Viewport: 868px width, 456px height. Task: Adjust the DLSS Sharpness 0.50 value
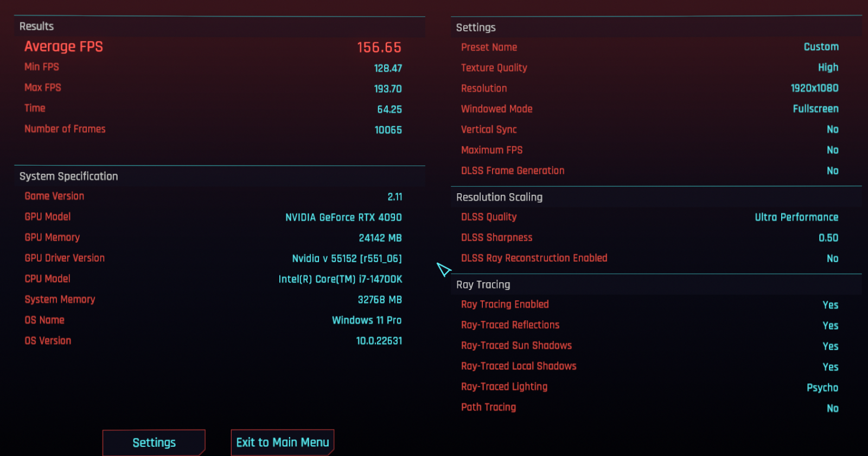[828, 238]
